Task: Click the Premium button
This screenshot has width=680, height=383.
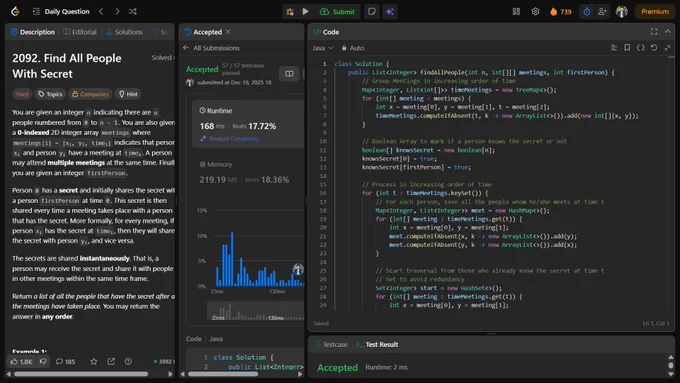Action: pyautogui.click(x=655, y=12)
